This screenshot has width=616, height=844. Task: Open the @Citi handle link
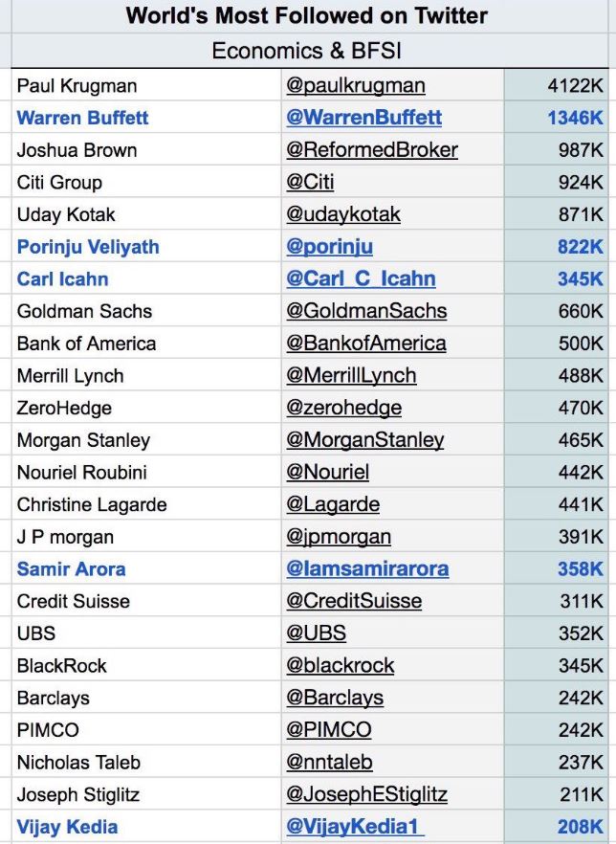(x=310, y=182)
